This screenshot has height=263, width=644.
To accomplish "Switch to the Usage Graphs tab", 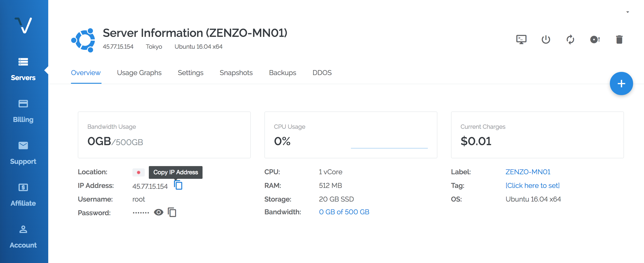I will (x=139, y=73).
